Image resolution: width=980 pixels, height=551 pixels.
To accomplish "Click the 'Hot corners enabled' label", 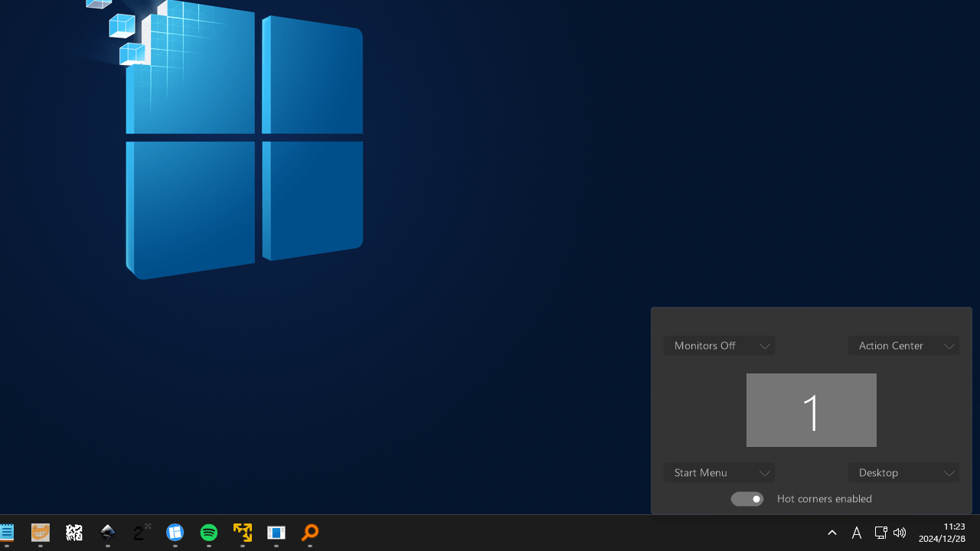I will (x=825, y=499).
